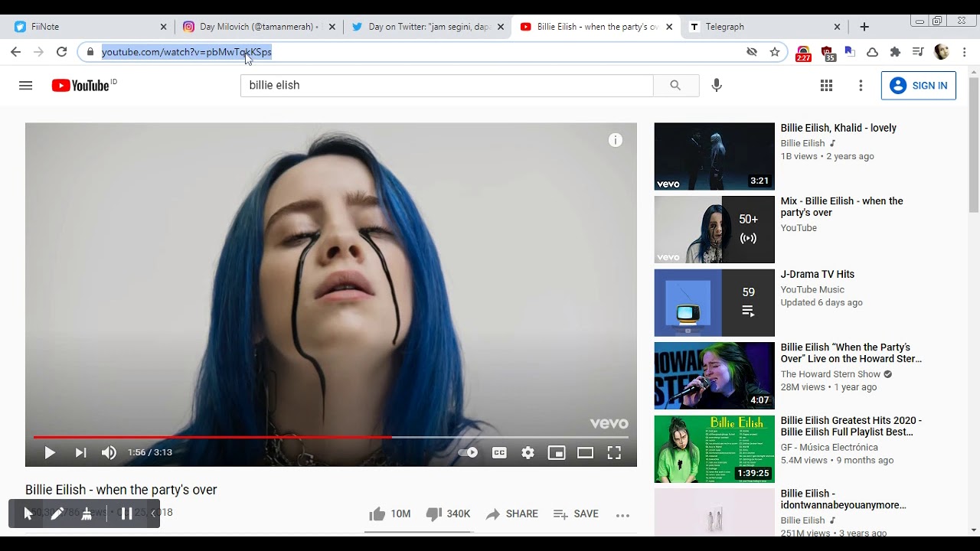The height and width of the screenshot is (551, 980).
Task: Click the billie elish search field
Action: tap(447, 85)
